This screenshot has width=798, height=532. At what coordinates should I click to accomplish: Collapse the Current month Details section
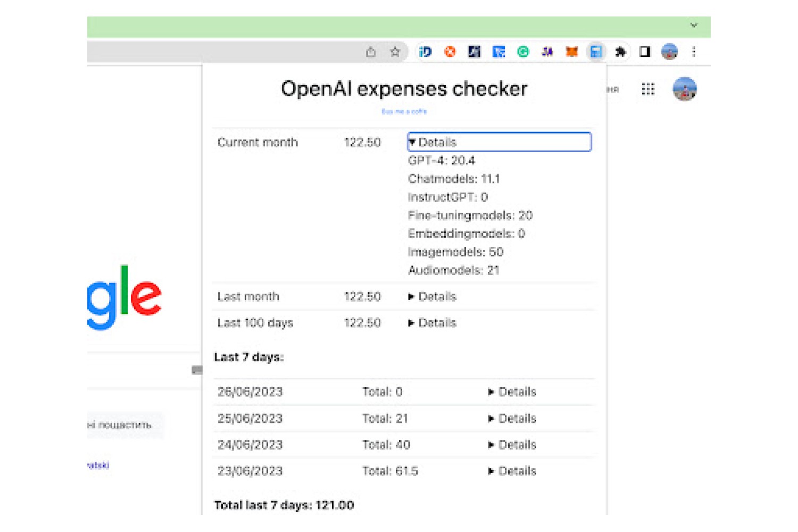point(499,142)
